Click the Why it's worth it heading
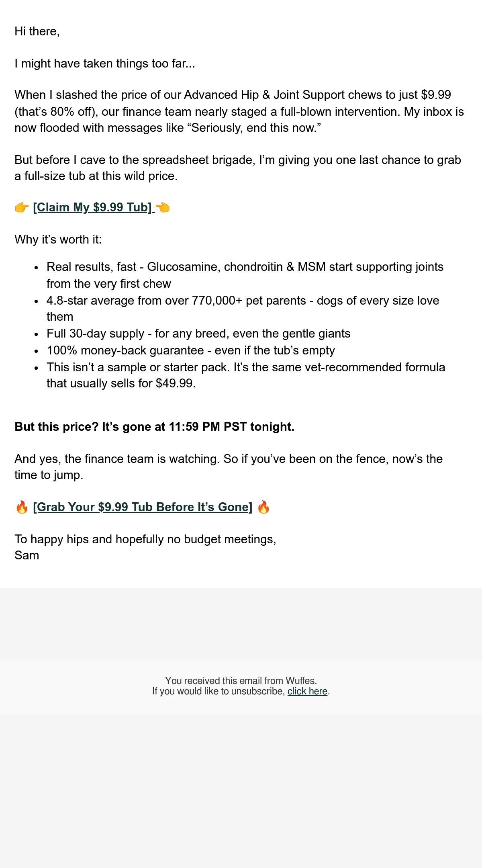Screen dimensions: 482x868 (x=58, y=240)
